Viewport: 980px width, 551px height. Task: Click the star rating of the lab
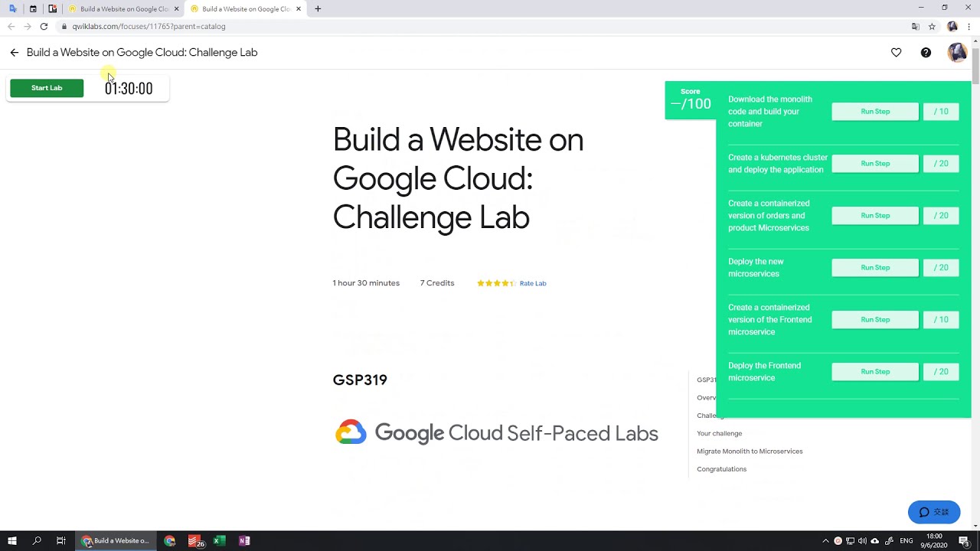[496, 283]
